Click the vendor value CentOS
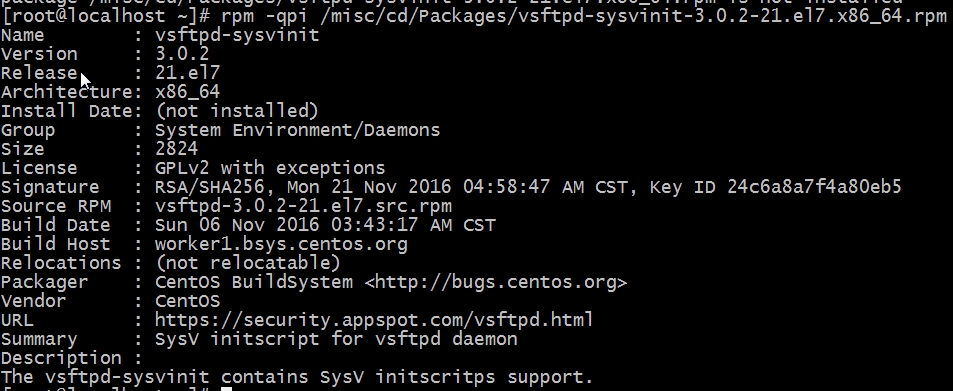 point(187,301)
